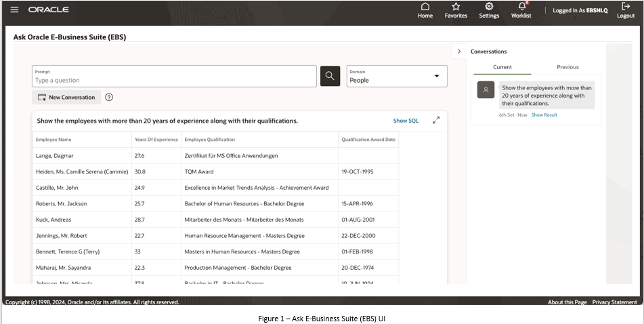Expand results table to full view
This screenshot has height=324, width=644.
pyautogui.click(x=436, y=120)
